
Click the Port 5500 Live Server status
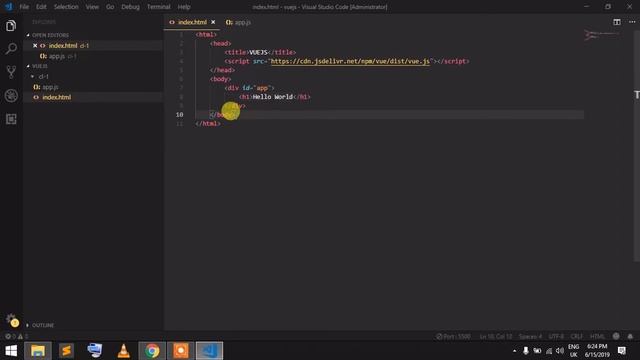coord(453,336)
